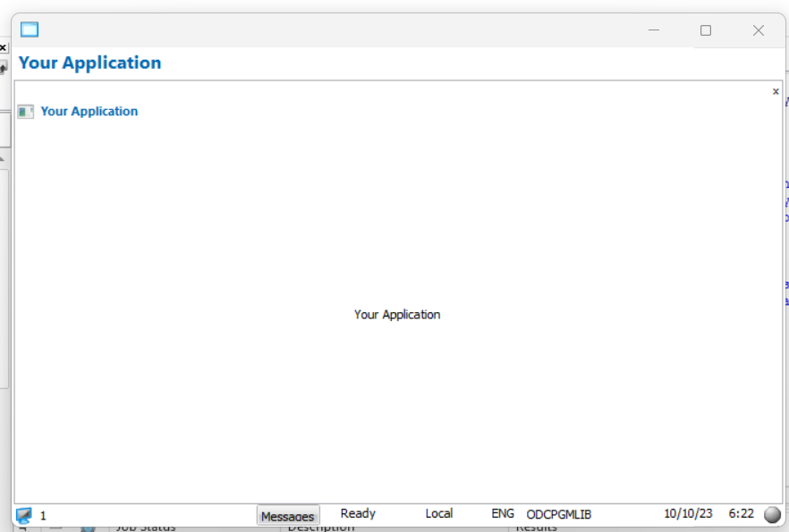This screenshot has width=789, height=532.
Task: Click the ENG language indicator
Action: point(502,513)
